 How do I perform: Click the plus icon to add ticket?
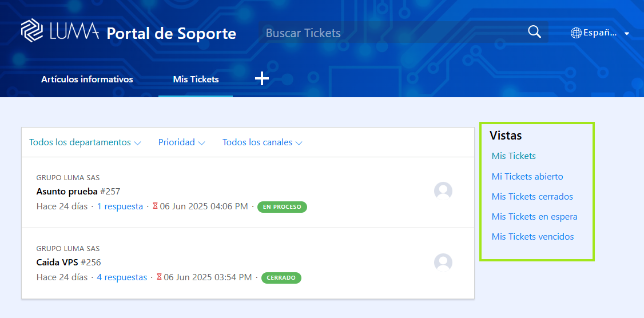261,79
